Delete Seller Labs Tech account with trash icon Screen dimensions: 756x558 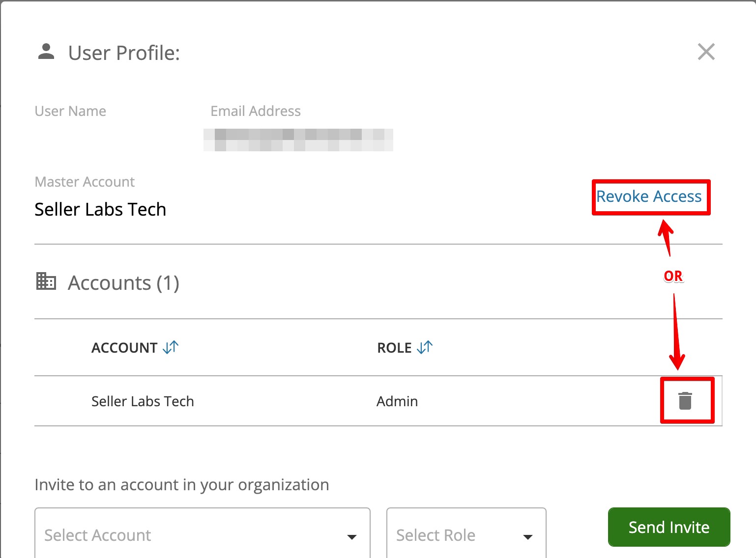click(x=685, y=401)
